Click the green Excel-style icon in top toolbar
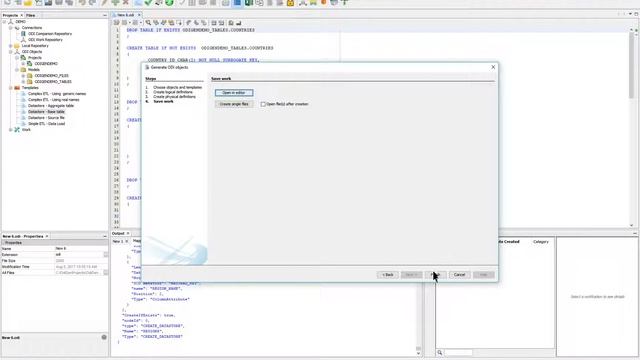Viewport: 640px width, 360px height. [x=249, y=3]
